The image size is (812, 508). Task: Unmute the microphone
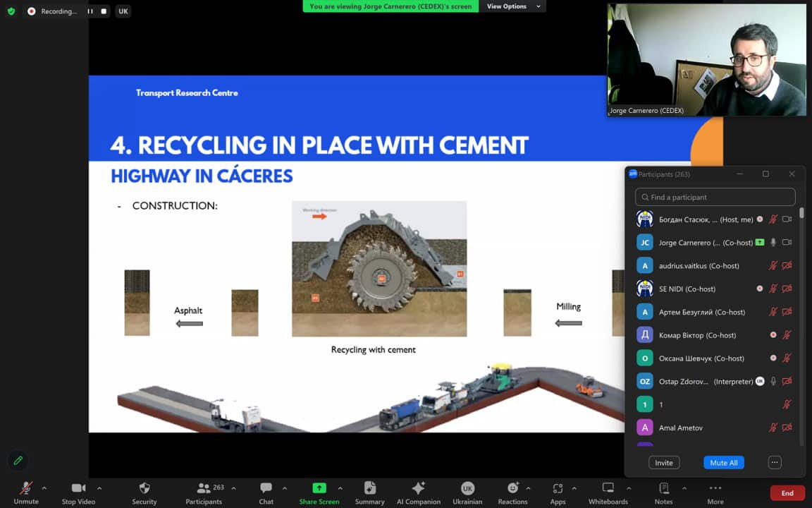pos(26,492)
